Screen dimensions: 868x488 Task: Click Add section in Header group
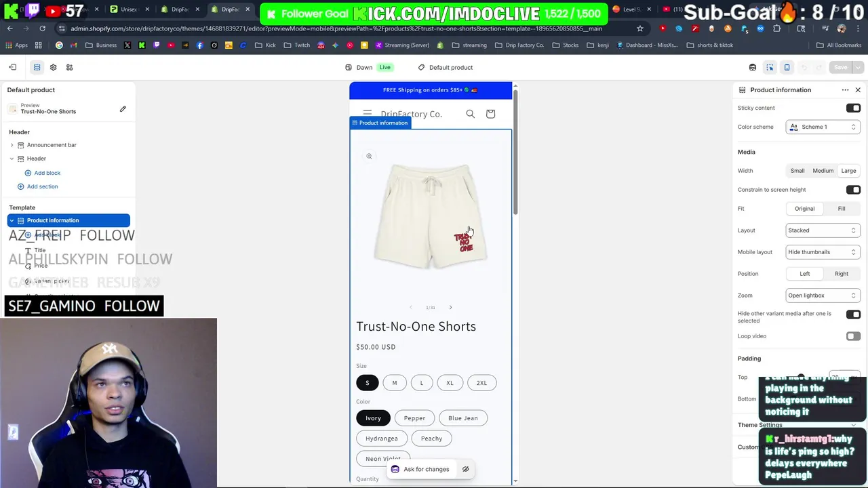pyautogui.click(x=38, y=186)
